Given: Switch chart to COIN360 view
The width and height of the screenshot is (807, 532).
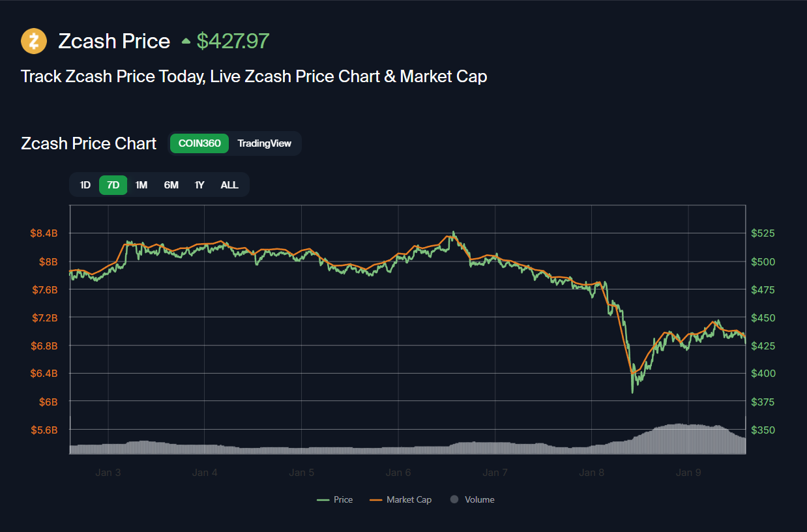Looking at the screenshot, I should pyautogui.click(x=199, y=143).
